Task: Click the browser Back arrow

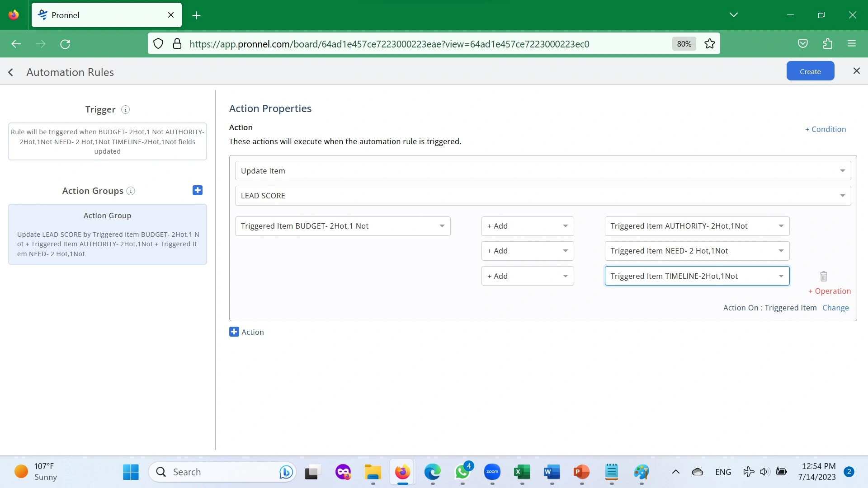Action: (16, 44)
